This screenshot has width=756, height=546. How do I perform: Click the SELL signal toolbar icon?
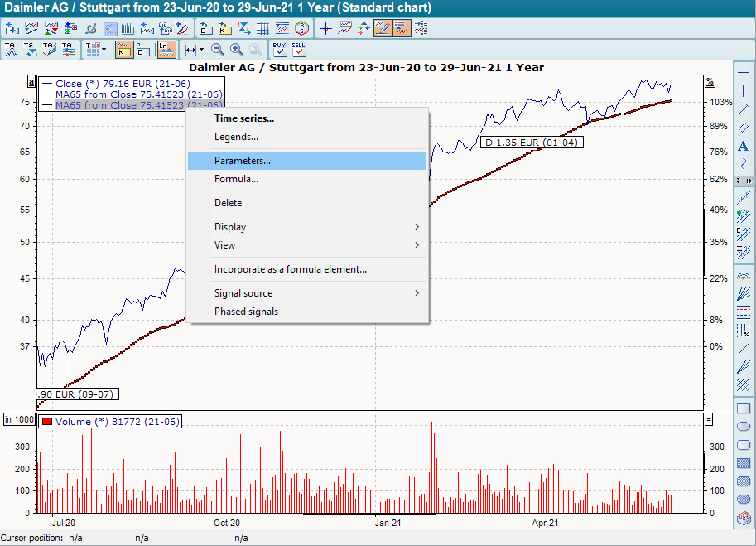pyautogui.click(x=299, y=50)
